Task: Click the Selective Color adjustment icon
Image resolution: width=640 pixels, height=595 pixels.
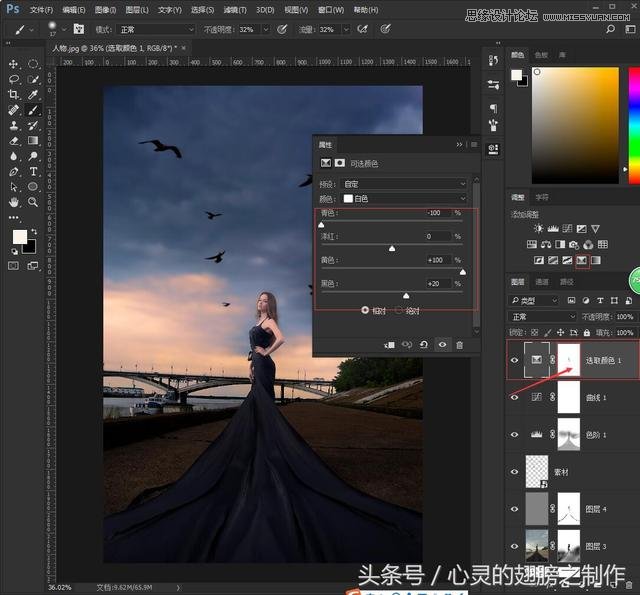Action: point(581,261)
